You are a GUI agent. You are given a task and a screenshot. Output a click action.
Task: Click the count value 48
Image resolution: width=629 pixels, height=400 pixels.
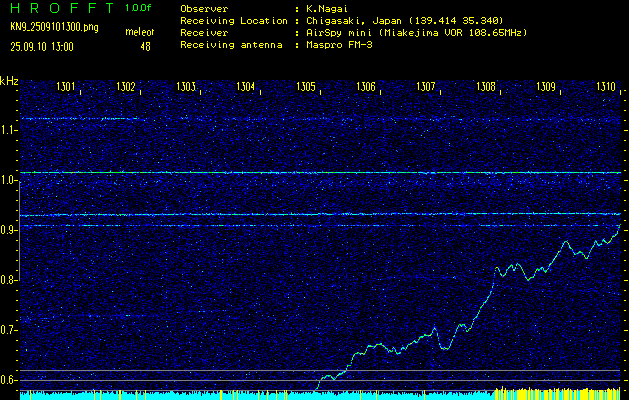pyautogui.click(x=145, y=47)
